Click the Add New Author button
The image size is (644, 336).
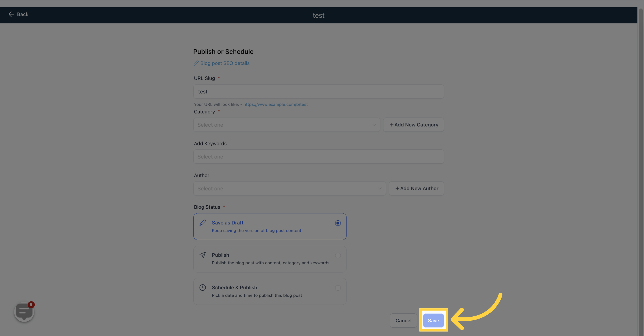click(416, 188)
